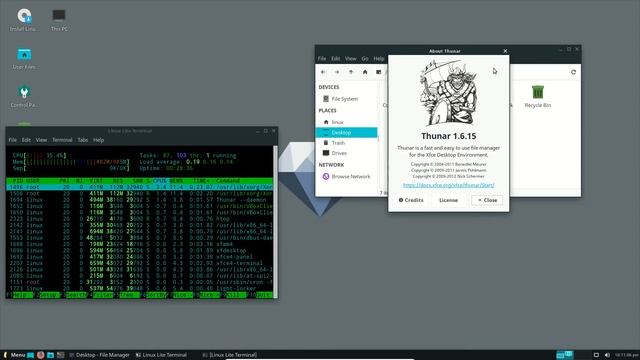Click htop Filter function key label
This screenshot has height=360, width=640.
(103, 295)
